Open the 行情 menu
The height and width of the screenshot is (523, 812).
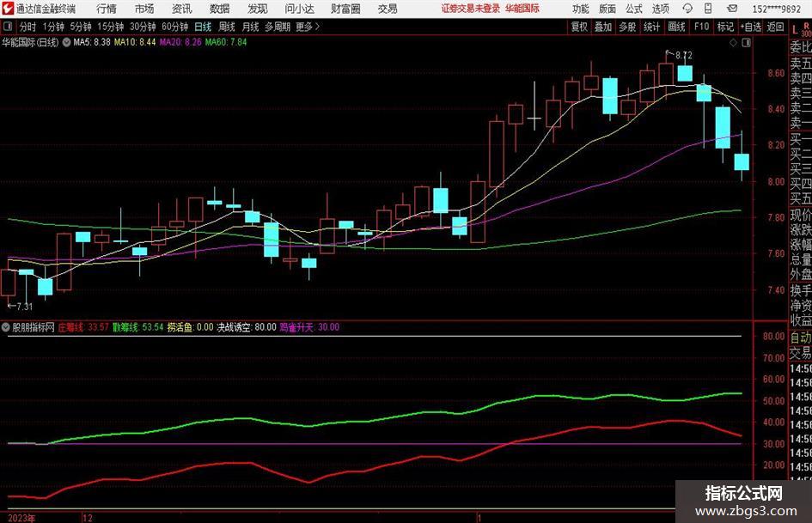[107, 9]
